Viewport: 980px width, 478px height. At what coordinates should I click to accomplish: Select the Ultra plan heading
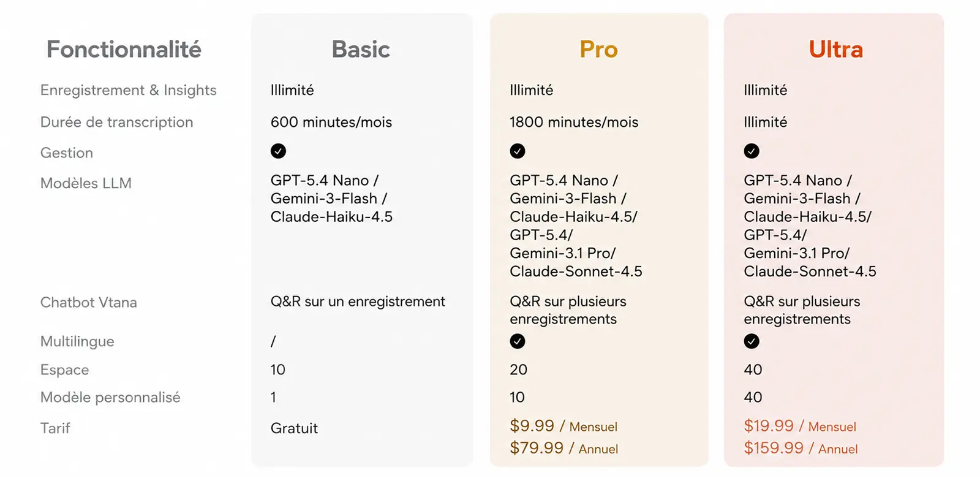[835, 50]
